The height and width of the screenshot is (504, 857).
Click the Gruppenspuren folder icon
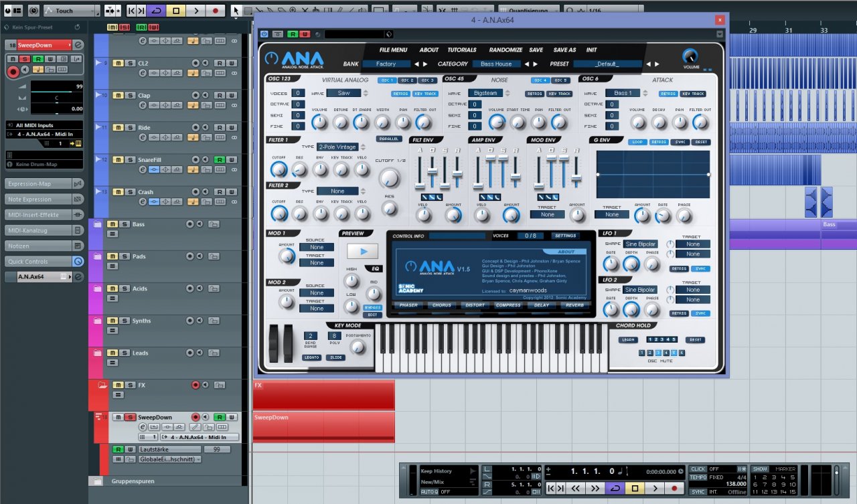coord(98,481)
